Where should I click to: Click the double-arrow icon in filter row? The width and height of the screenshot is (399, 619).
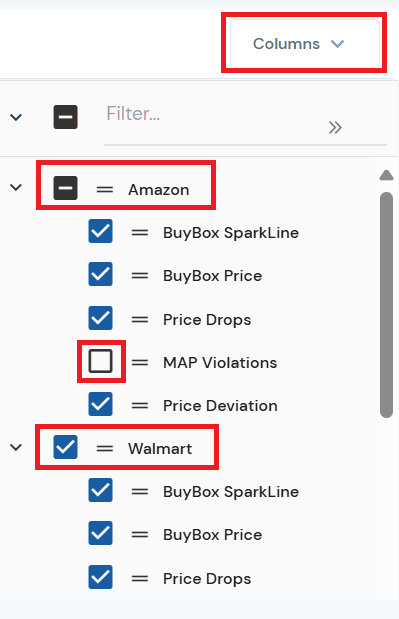(x=335, y=128)
